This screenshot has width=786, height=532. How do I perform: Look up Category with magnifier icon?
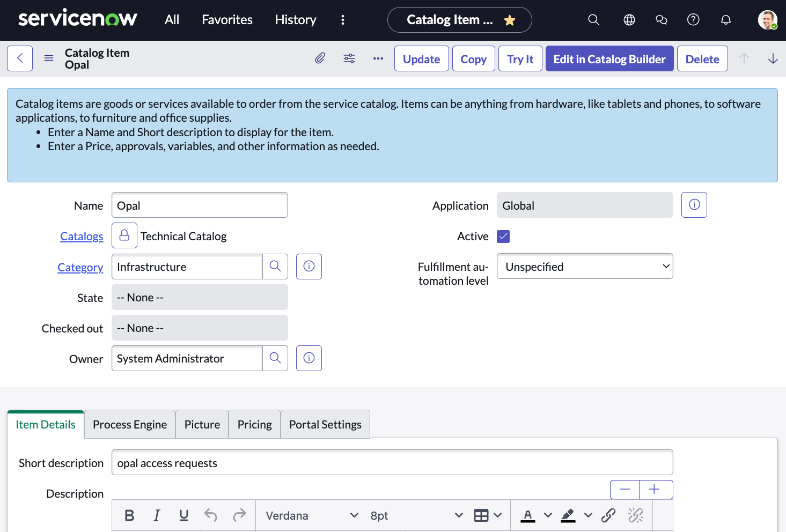(275, 267)
